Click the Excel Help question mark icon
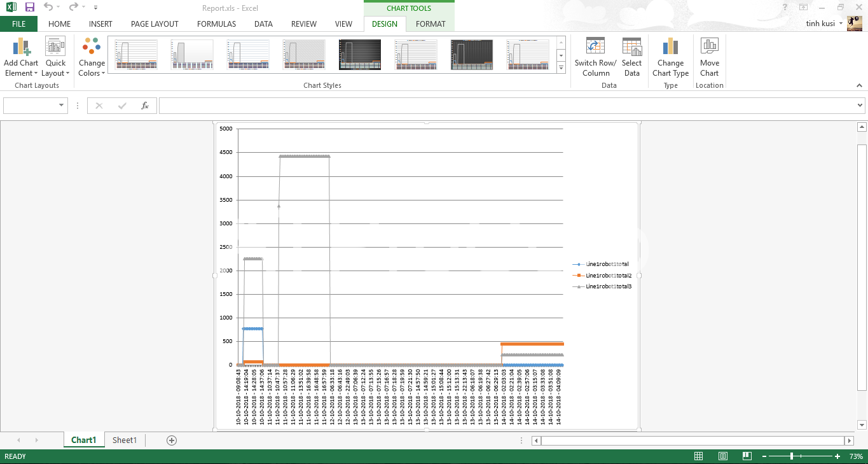Image resolution: width=868 pixels, height=464 pixels. [x=786, y=7]
